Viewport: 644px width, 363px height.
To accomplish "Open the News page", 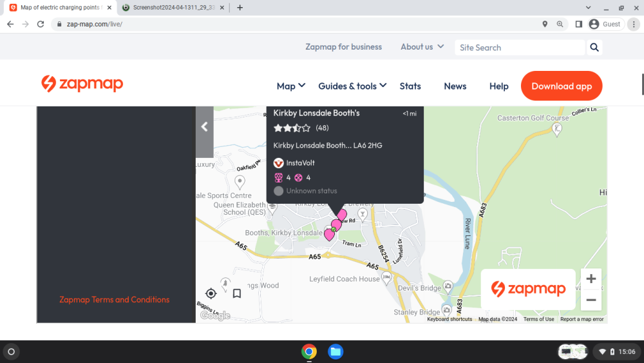I will 455,86.
